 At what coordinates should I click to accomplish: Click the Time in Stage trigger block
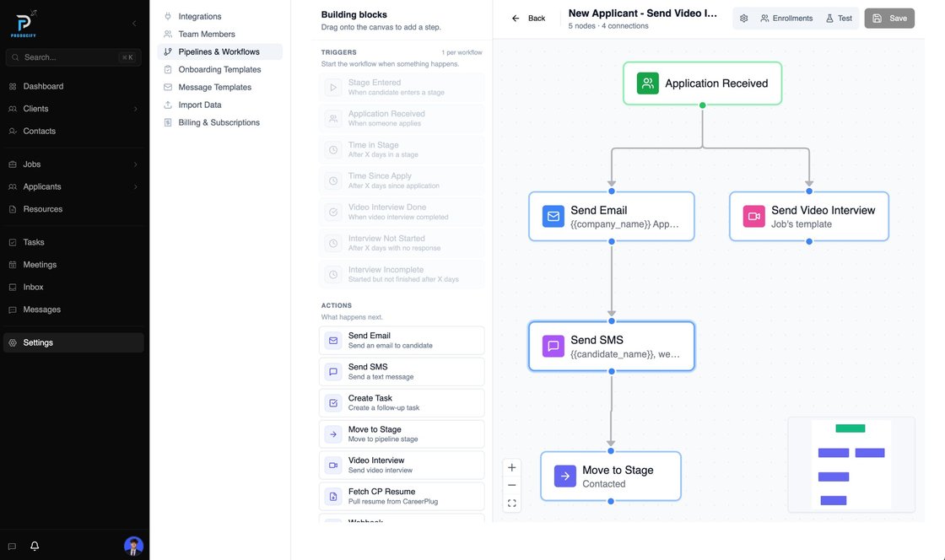pyautogui.click(x=402, y=149)
